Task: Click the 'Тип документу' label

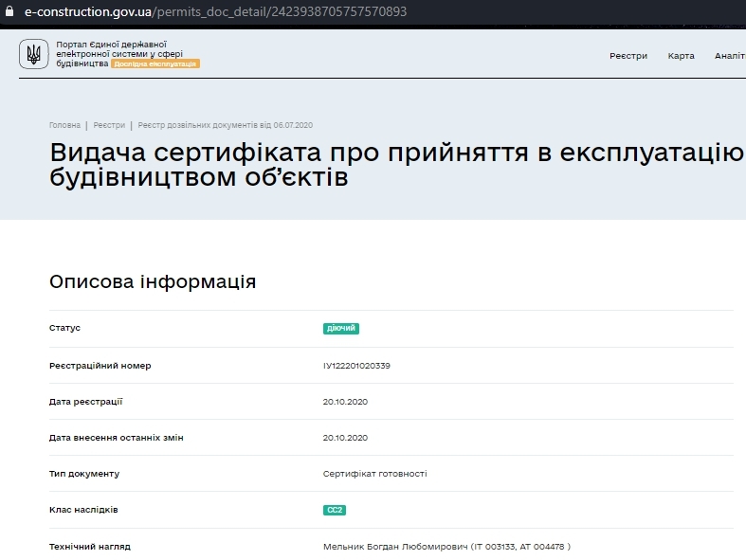Action: [84, 474]
